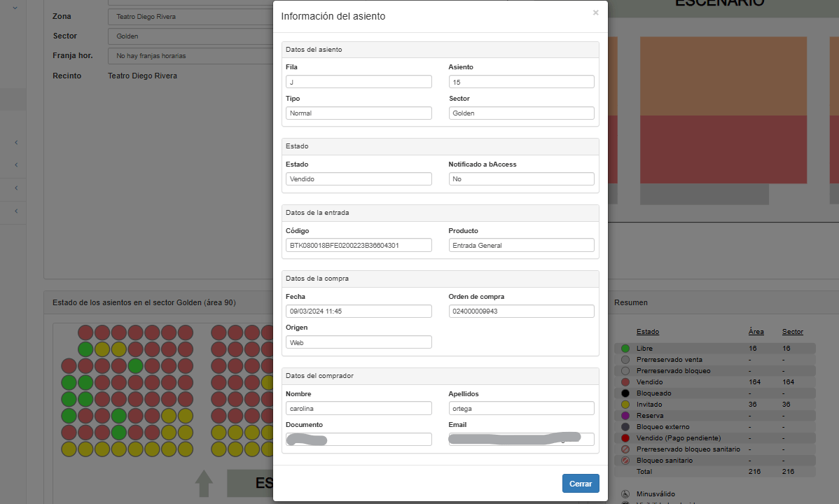Click the Orden de compra field
Image resolution: width=839 pixels, height=504 pixels.
coord(521,311)
